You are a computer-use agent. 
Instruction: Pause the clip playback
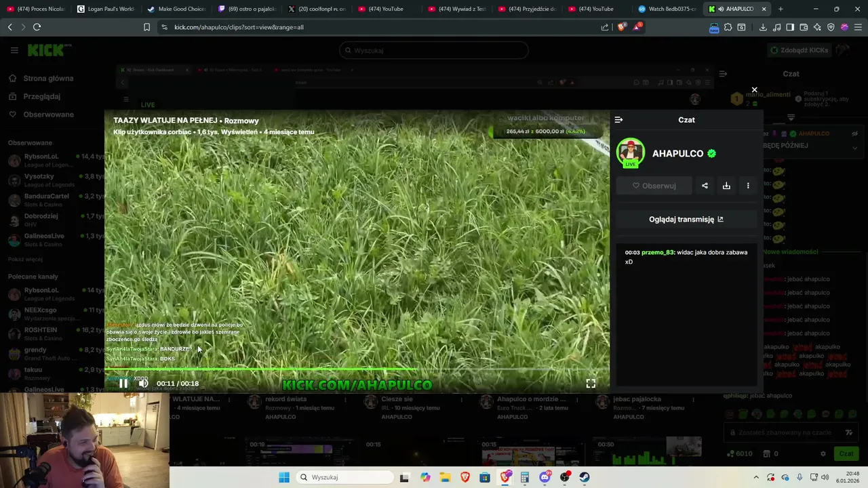coord(123,384)
